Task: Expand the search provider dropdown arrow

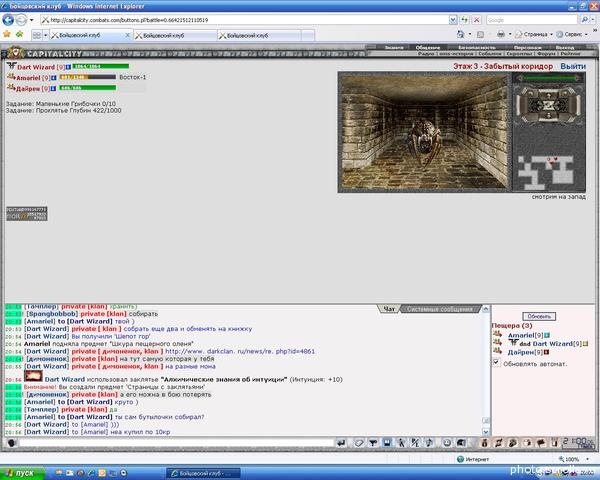Action: pyautogui.click(x=593, y=20)
